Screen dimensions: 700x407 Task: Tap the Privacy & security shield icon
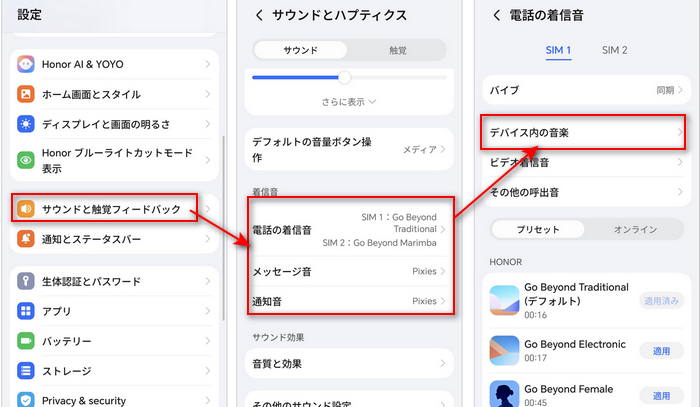click(x=26, y=400)
